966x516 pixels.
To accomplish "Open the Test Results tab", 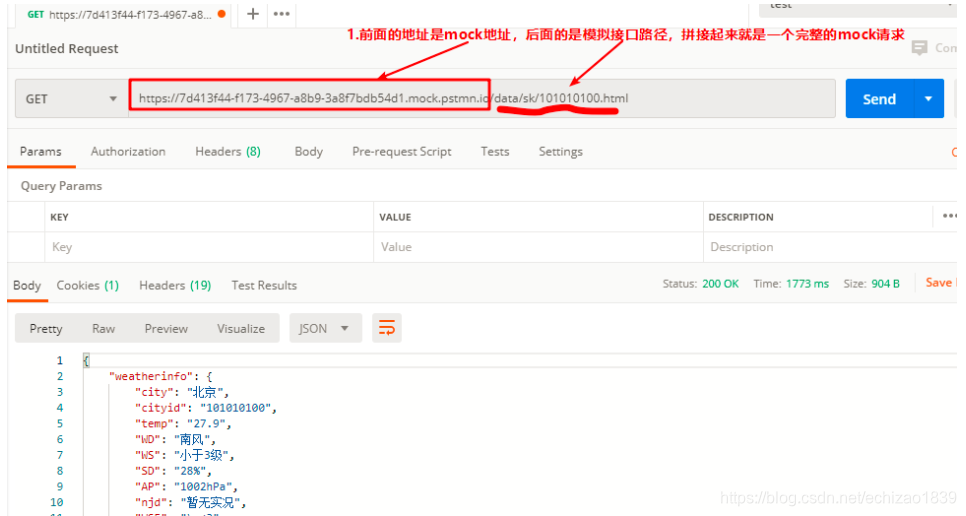I will pos(264,285).
